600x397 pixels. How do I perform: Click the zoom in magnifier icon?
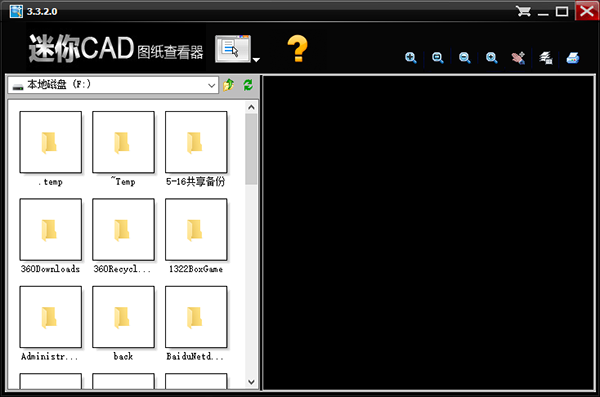[x=411, y=58]
